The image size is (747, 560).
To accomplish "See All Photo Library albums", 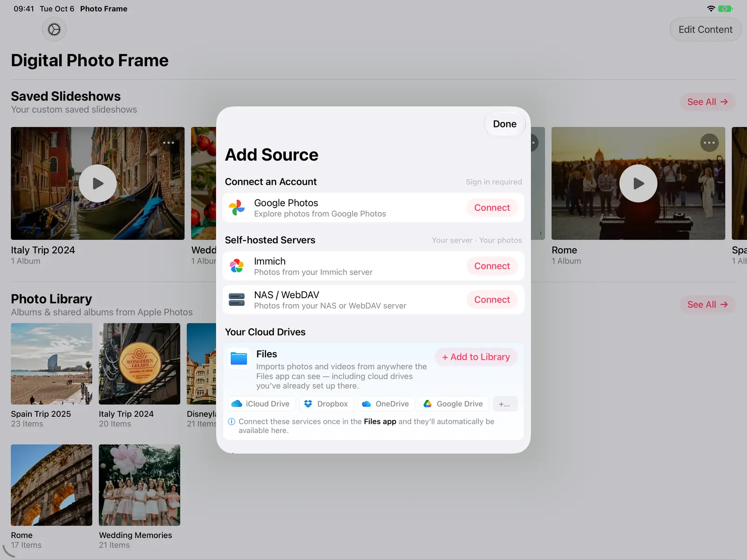I will click(707, 304).
